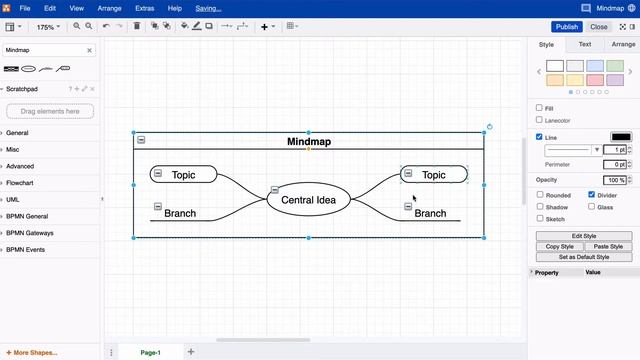
Task: Collapse the Mindmap container with its minus icon
Action: tap(141, 140)
